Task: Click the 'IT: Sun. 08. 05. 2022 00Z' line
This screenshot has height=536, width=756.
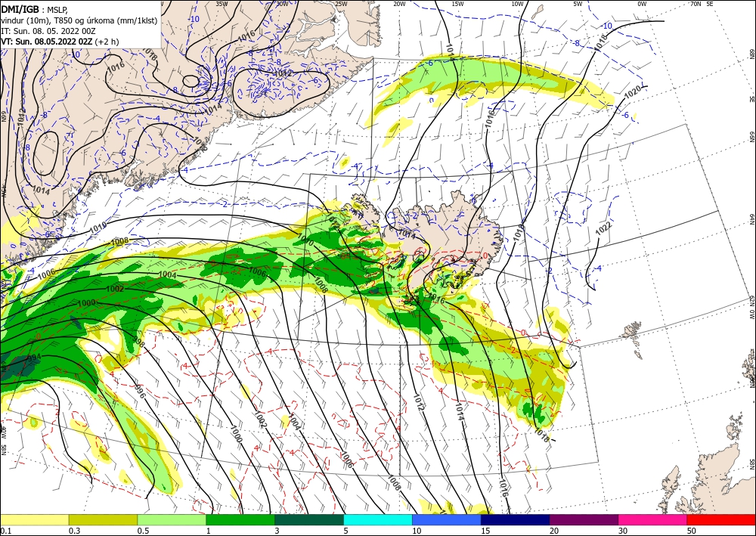Action: (x=48, y=31)
